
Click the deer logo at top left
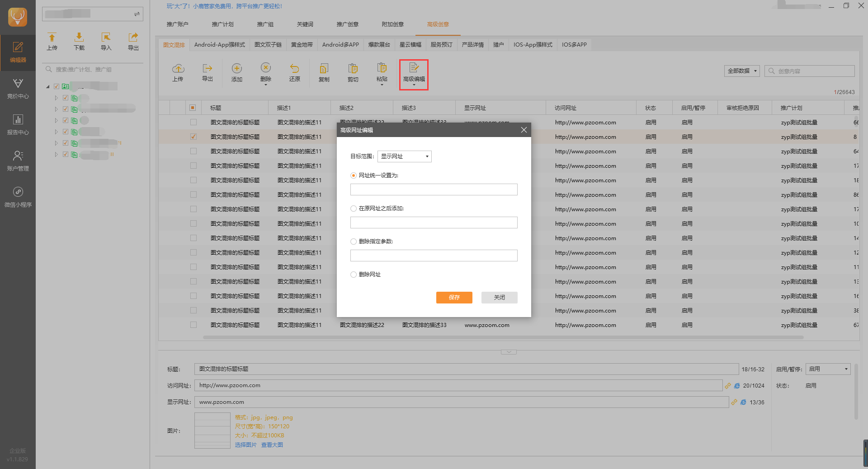click(18, 17)
